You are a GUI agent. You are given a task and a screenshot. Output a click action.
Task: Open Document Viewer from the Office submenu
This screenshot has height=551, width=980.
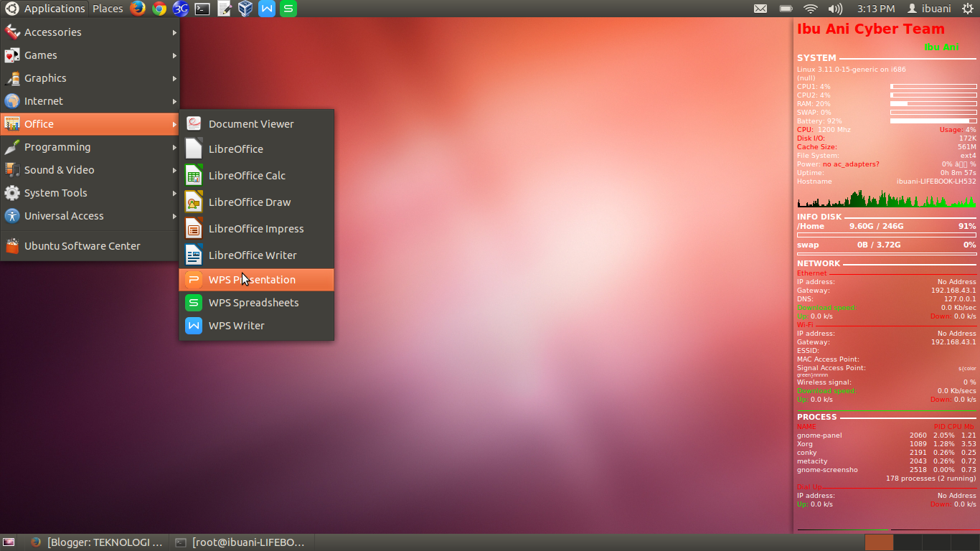click(x=256, y=123)
